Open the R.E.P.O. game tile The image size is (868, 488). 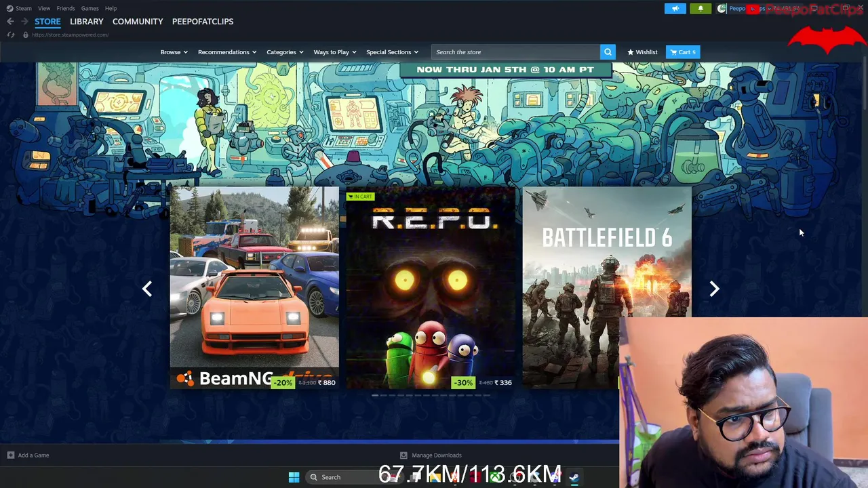(x=431, y=288)
